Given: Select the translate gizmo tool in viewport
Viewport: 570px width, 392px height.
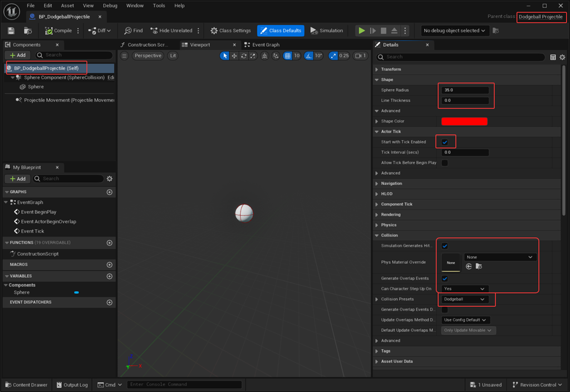Looking at the screenshot, I should pyautogui.click(x=234, y=56).
